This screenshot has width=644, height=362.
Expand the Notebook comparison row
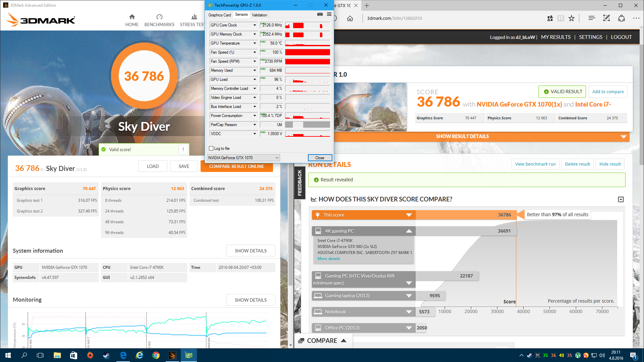point(409,312)
